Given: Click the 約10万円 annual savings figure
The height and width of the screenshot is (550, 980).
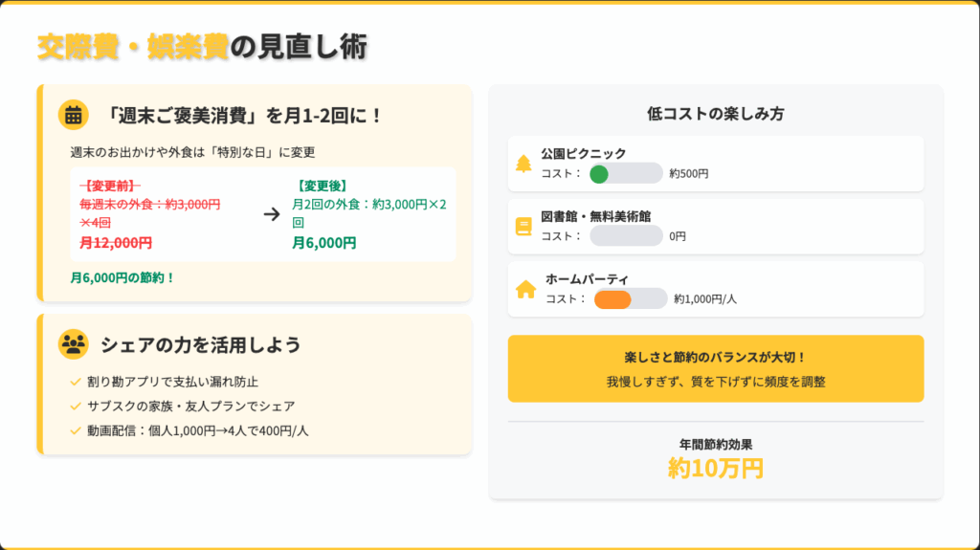Looking at the screenshot, I should pos(716,468).
